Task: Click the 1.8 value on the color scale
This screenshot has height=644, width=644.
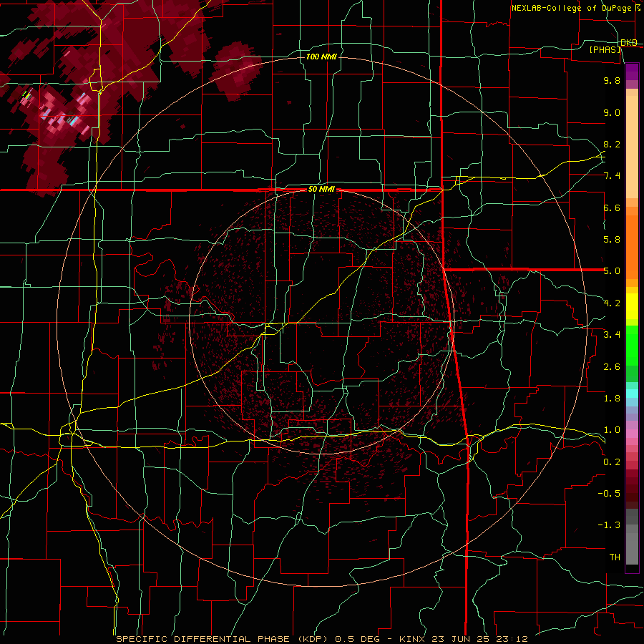Action: point(612,399)
